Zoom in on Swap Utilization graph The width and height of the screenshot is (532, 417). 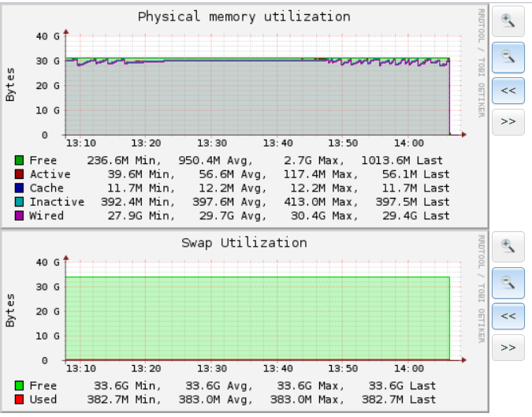(x=508, y=247)
